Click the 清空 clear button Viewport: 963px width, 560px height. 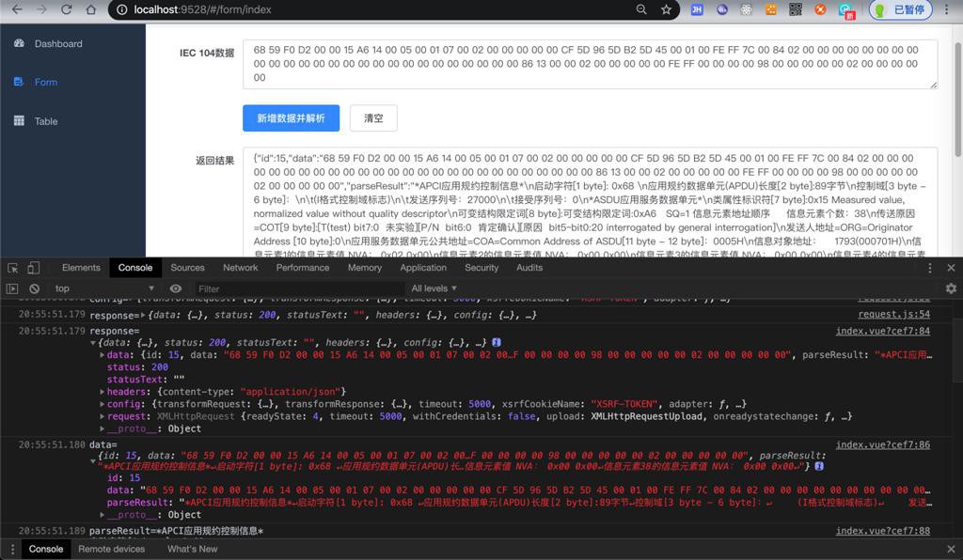(373, 117)
